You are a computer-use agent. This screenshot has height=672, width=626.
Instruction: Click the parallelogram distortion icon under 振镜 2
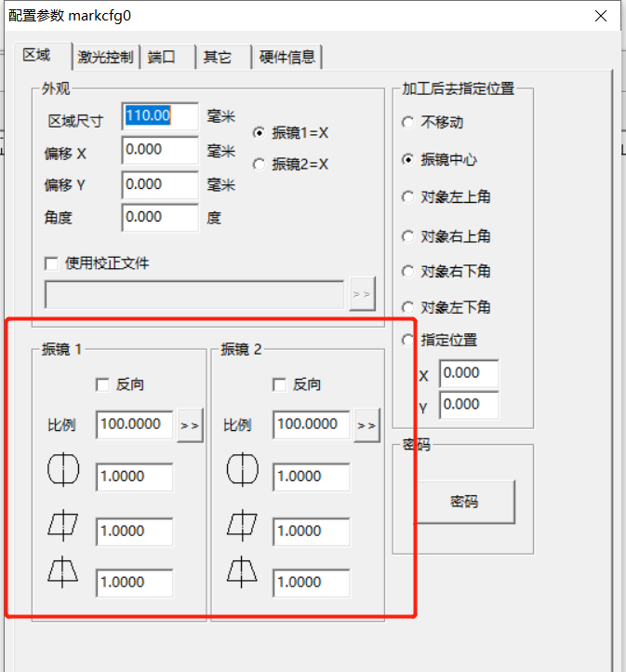[243, 527]
